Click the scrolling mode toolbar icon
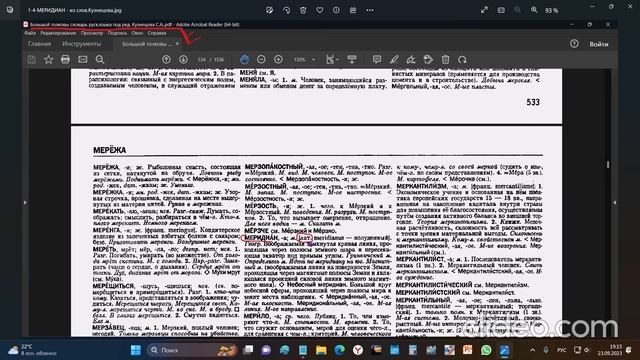This screenshot has height=360, width=640. [x=352, y=60]
